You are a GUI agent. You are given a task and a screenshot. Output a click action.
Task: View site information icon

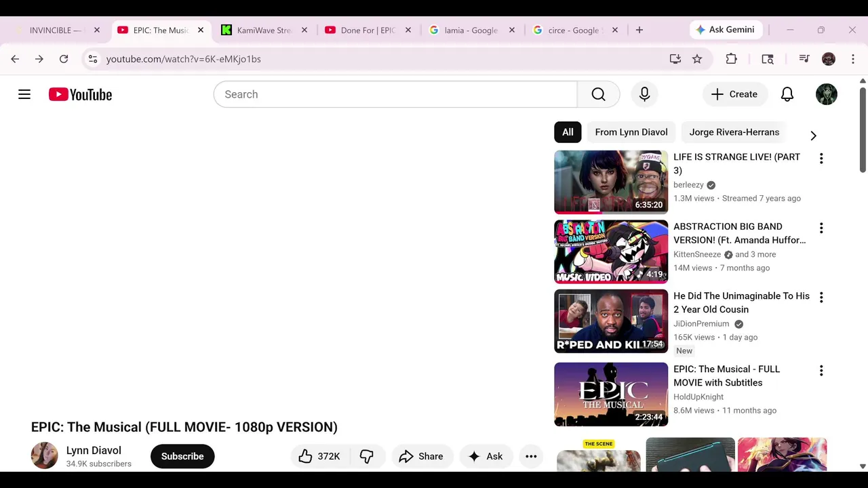[93, 59]
